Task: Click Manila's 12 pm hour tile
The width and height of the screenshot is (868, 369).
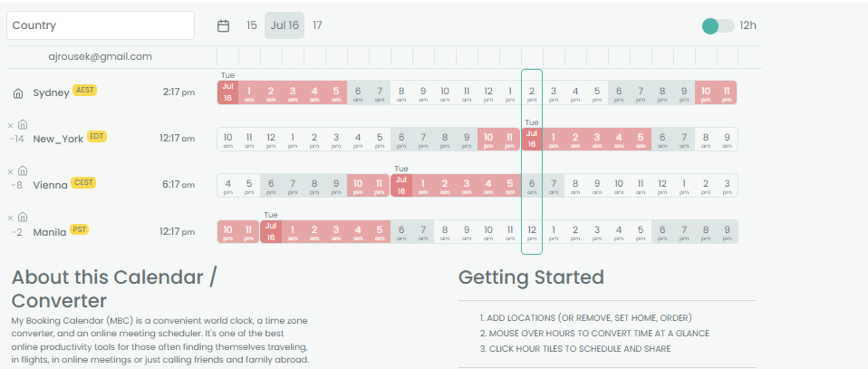Action: pos(532,231)
